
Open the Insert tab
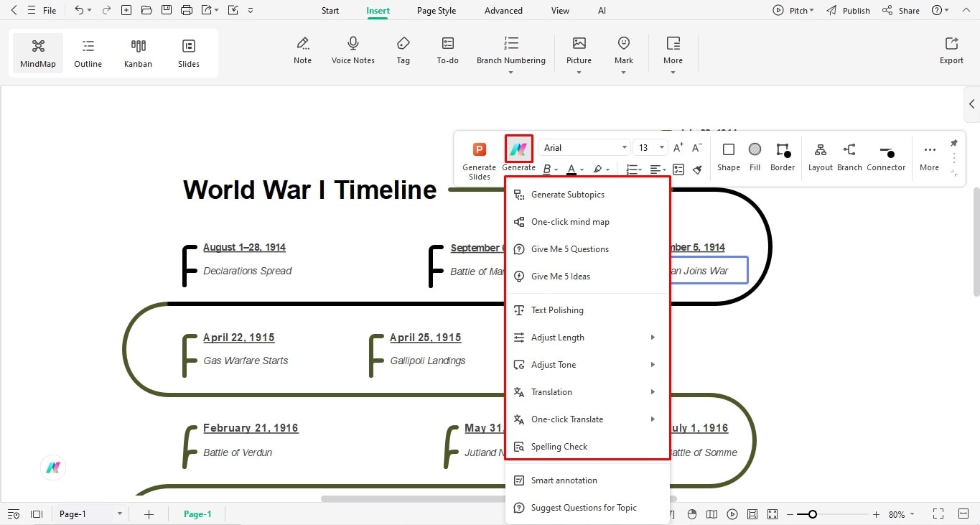click(378, 11)
